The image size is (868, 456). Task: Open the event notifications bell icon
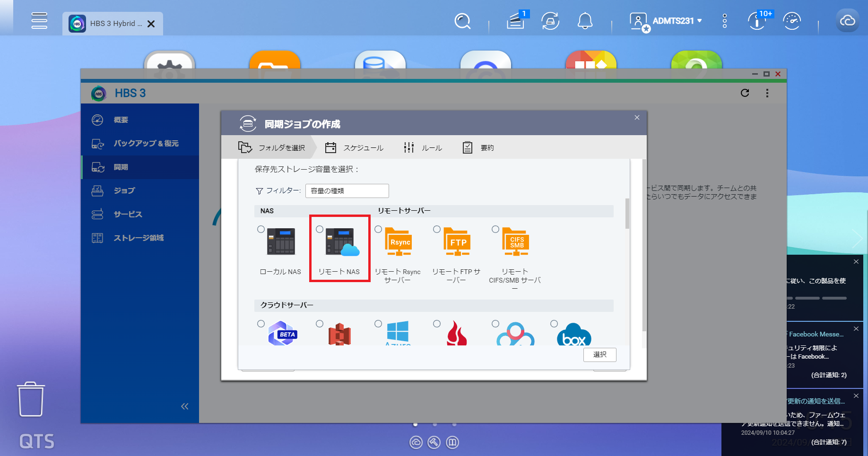[x=585, y=21]
